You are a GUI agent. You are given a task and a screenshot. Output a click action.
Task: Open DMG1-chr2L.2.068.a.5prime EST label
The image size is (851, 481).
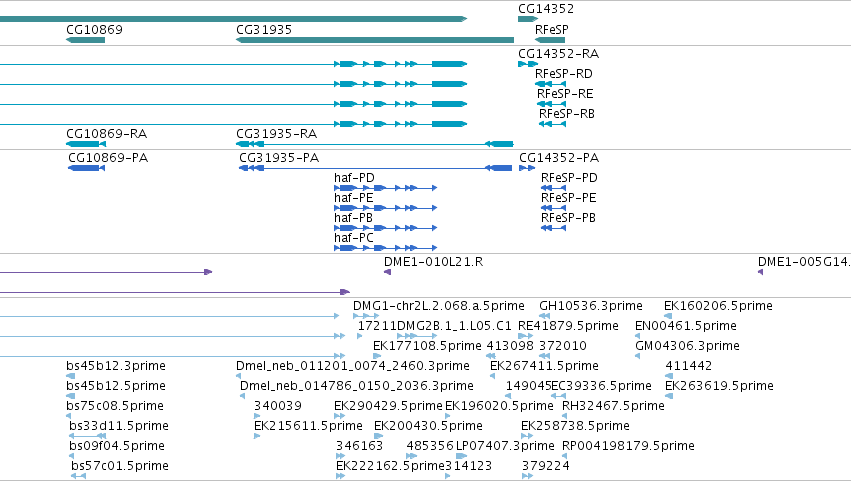(x=439, y=306)
